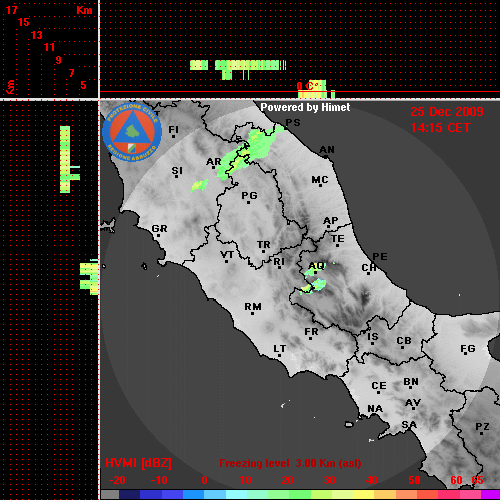Select the MC city label
Screen dimensions: 500x500
(x=320, y=180)
